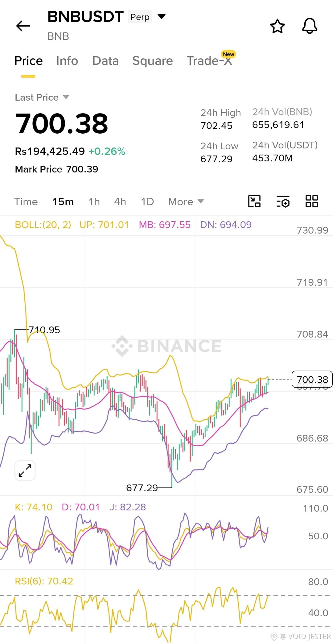Tap the 710.95 high marker on chart
The width and height of the screenshot is (333, 644).
44,330
